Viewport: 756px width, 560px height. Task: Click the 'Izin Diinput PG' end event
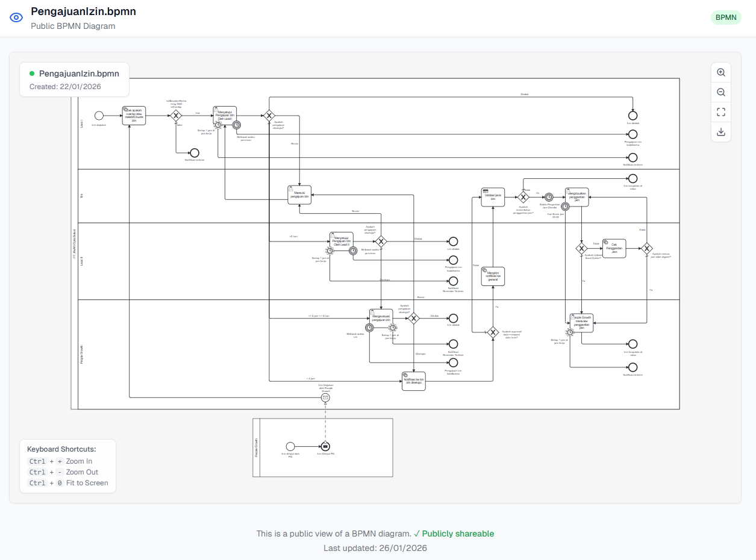325,446
